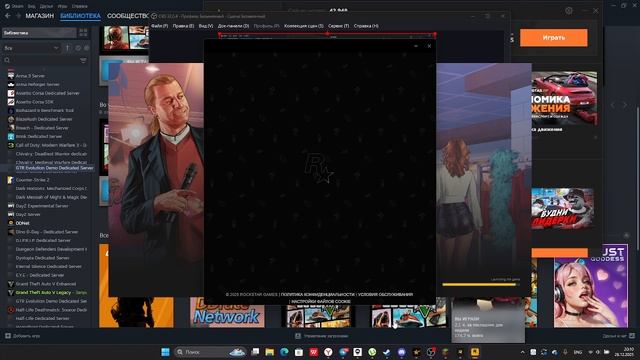Select Call of Duty: Modern Warfare 3 entry
640x360 pixels.
[51, 145]
